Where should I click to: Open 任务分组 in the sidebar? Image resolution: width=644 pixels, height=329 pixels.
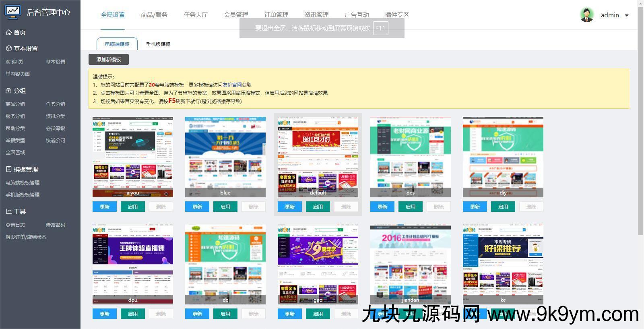(x=56, y=104)
